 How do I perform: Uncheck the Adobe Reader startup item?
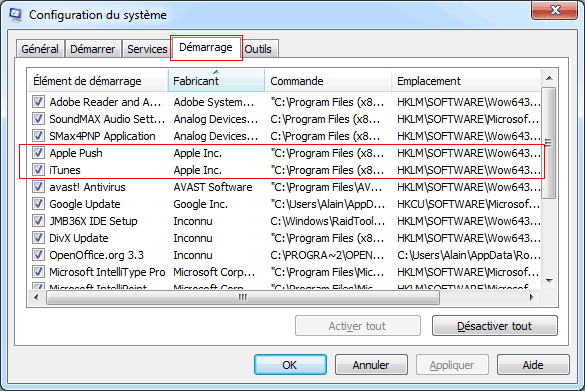(x=38, y=102)
